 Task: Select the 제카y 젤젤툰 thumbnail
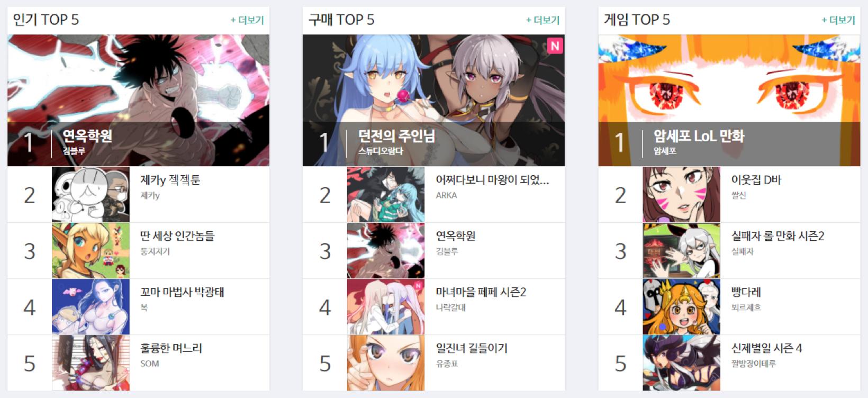[91, 195]
